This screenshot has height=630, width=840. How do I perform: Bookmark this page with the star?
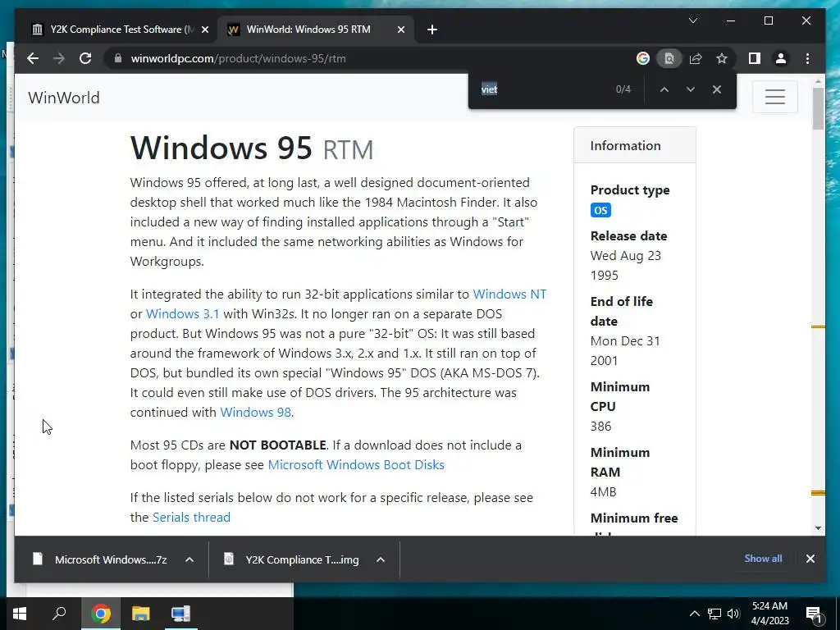pyautogui.click(x=722, y=58)
